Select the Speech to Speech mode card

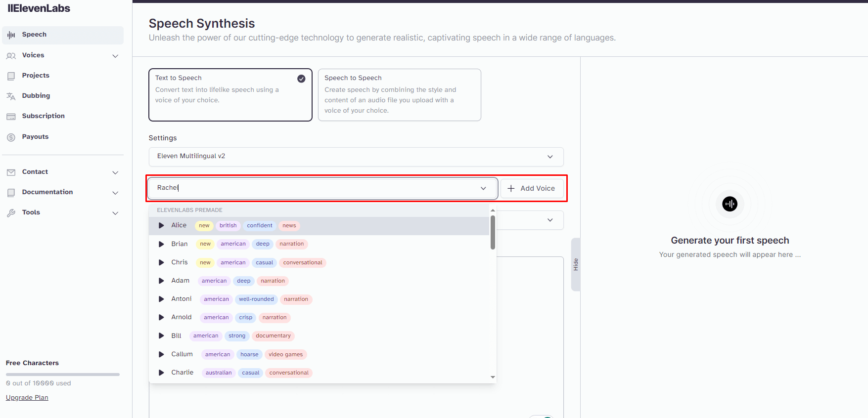pos(400,95)
